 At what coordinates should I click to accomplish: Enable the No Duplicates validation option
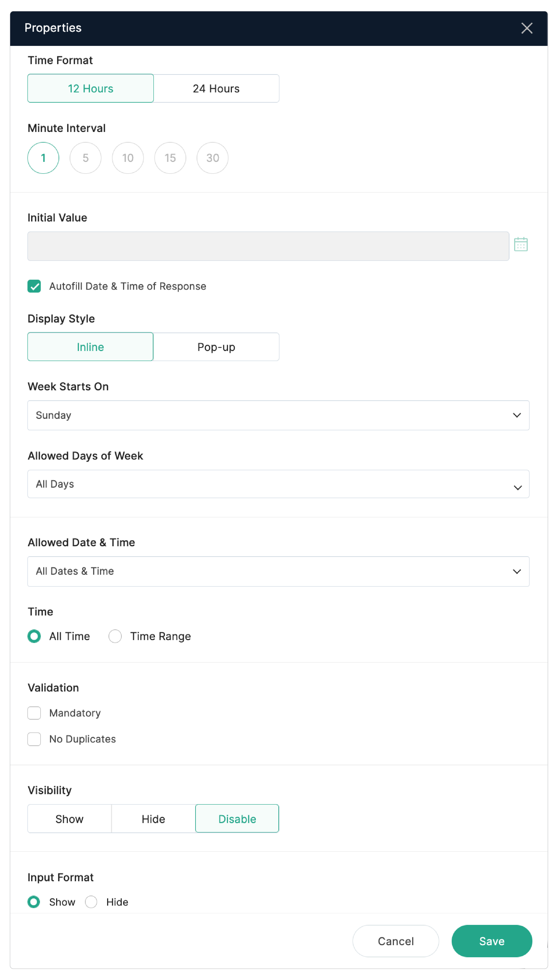click(x=34, y=739)
